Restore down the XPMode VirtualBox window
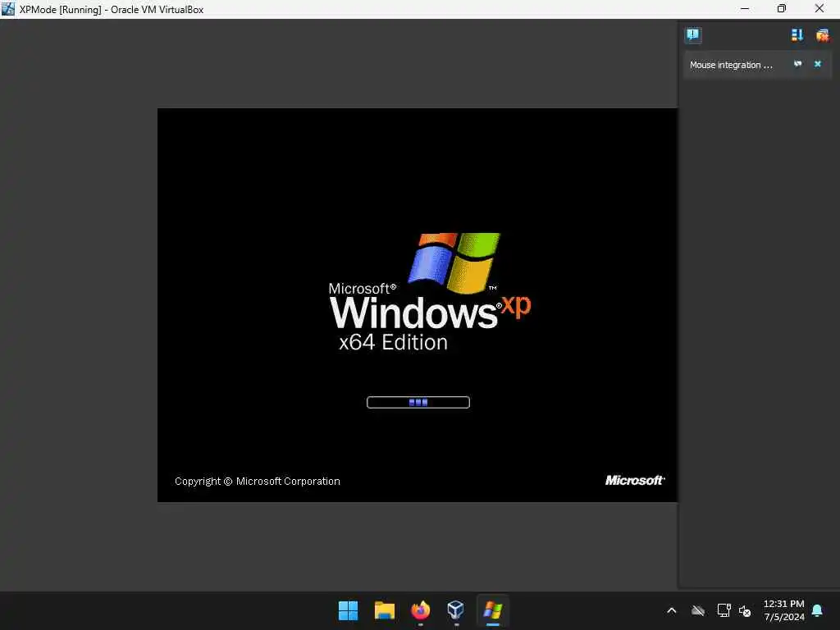The width and height of the screenshot is (840, 630). point(782,9)
